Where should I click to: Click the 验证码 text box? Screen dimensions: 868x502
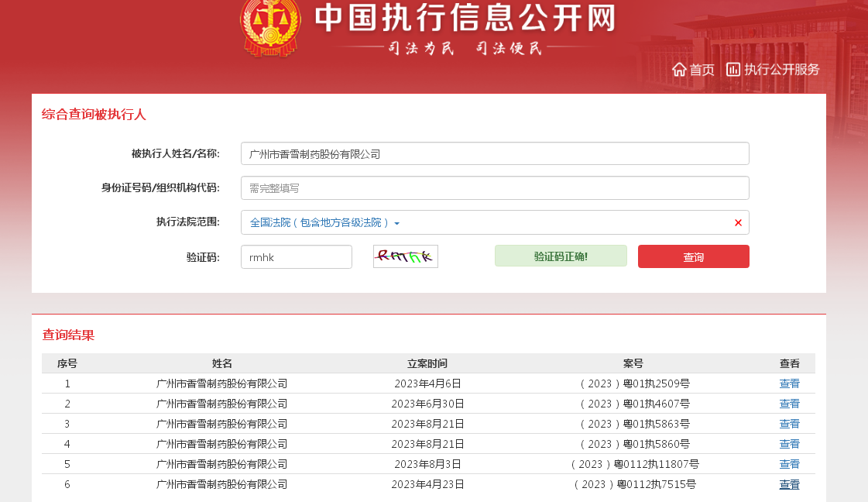click(x=296, y=257)
